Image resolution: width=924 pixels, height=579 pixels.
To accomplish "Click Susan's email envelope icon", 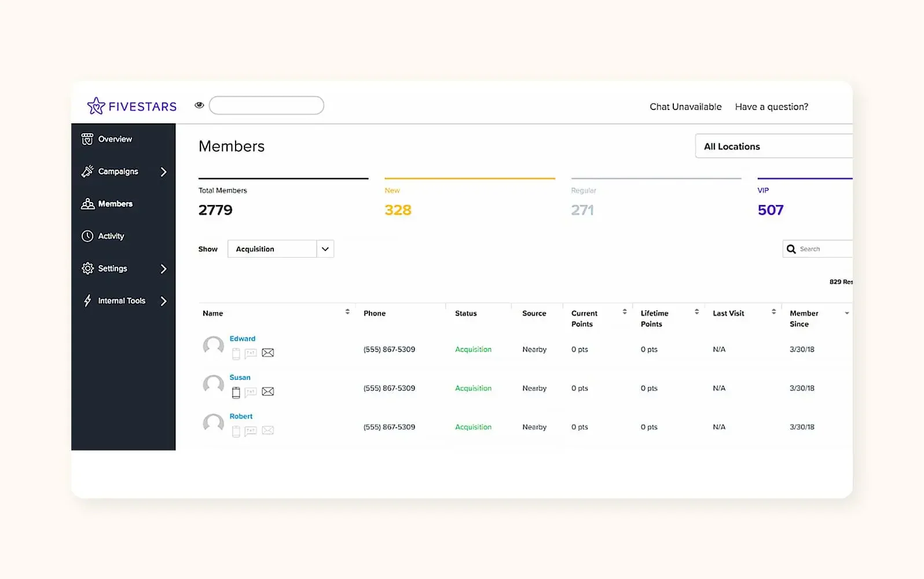I will [x=267, y=392].
